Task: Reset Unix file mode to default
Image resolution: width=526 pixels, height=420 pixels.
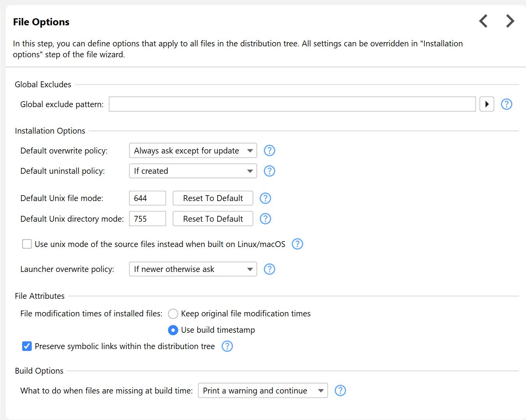Action: tap(213, 198)
